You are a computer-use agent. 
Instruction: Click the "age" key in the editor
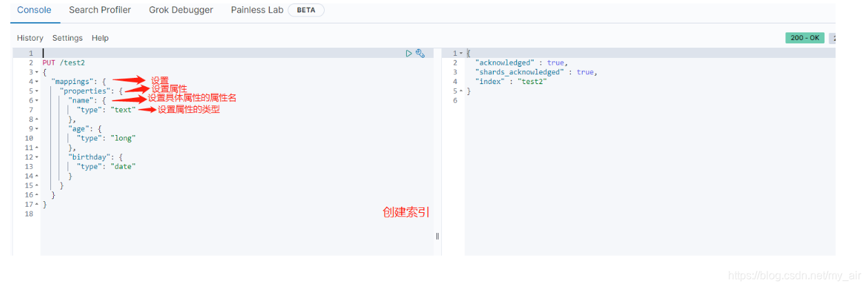click(79, 129)
